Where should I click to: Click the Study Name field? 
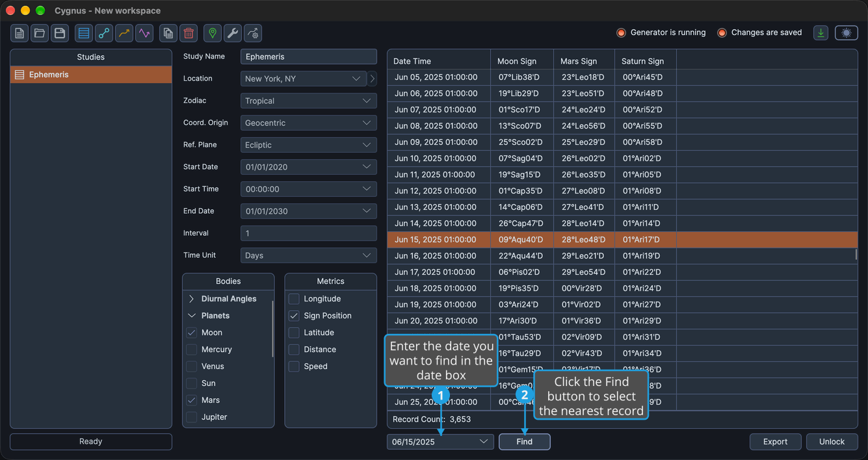click(309, 57)
